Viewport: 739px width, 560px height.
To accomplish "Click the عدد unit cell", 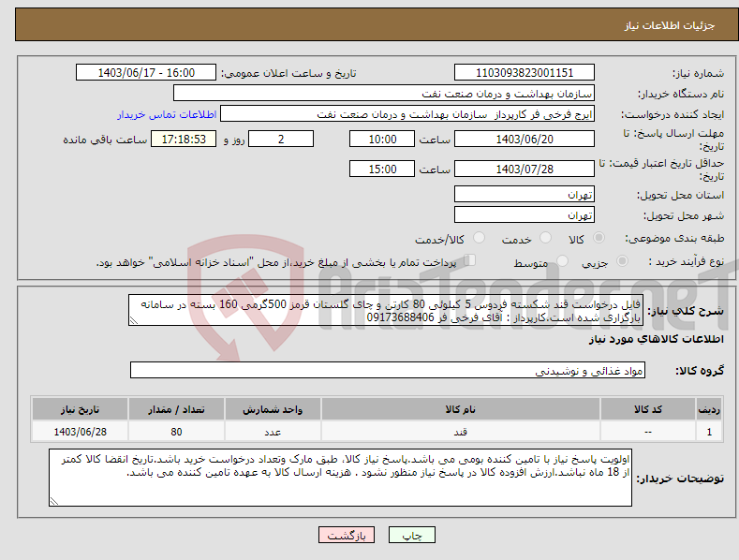I will tap(273, 432).
